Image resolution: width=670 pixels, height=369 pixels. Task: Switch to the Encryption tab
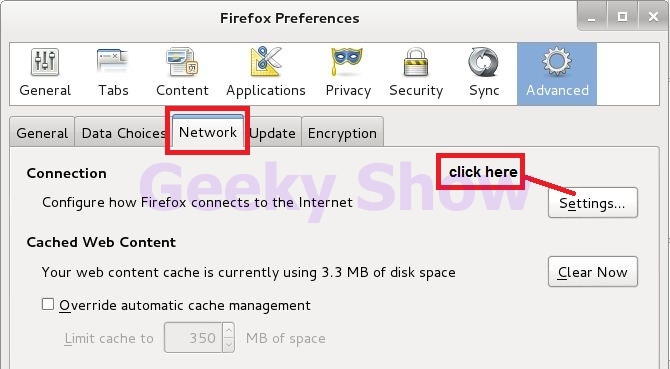(342, 133)
